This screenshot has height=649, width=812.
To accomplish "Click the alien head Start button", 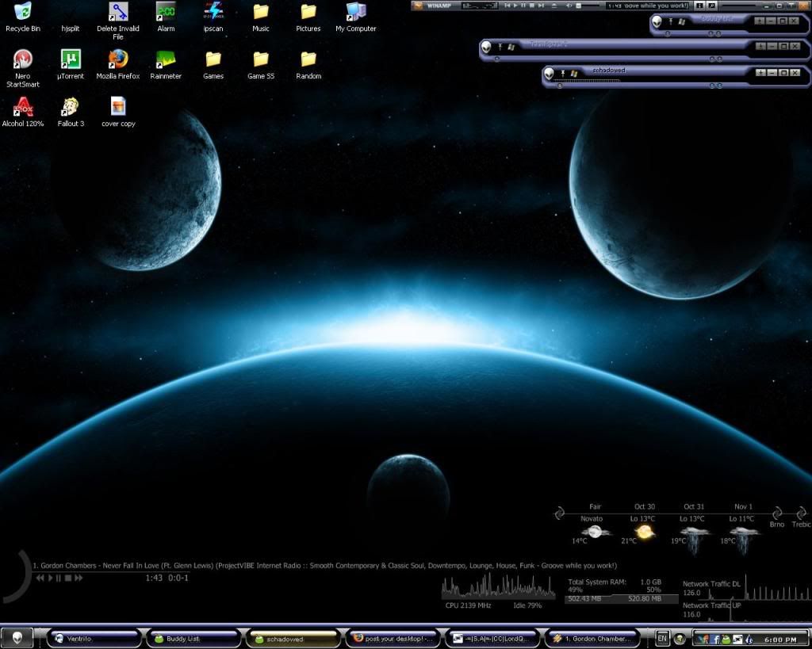I will (17, 638).
